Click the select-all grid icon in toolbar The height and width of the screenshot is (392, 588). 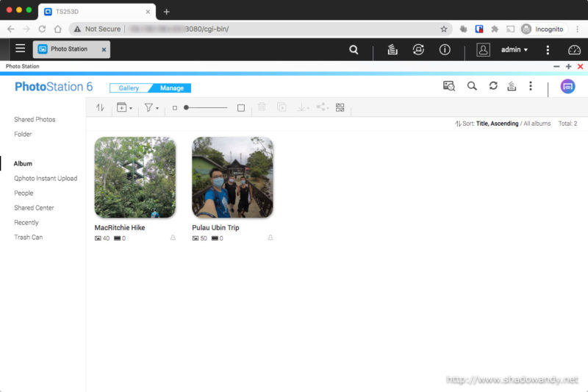340,107
